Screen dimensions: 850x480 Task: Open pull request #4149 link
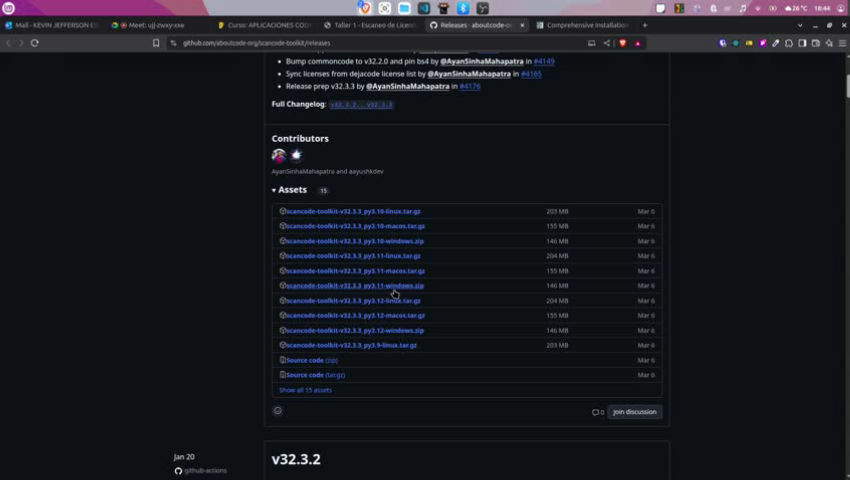(544, 62)
